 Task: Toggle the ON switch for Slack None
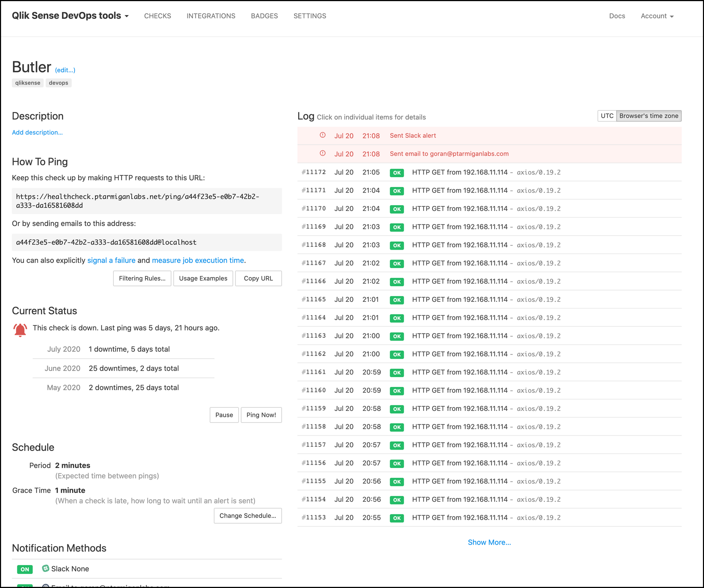tap(25, 569)
